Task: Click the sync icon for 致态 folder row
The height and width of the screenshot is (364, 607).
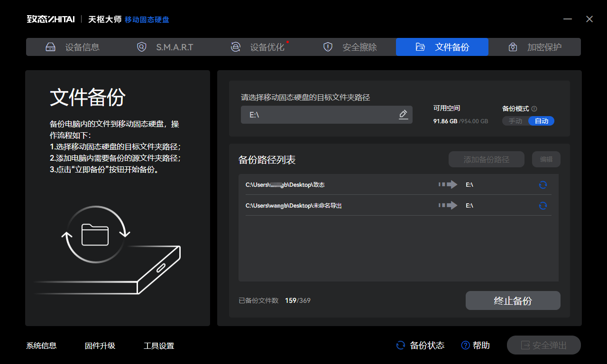Action: (x=543, y=185)
